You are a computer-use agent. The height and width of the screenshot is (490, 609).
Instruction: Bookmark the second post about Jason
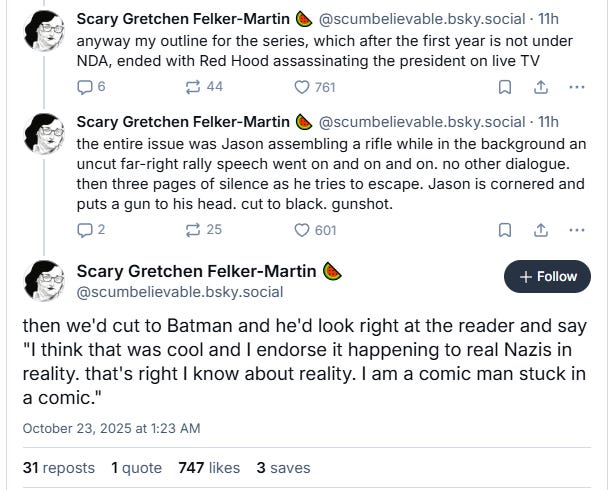pos(505,230)
